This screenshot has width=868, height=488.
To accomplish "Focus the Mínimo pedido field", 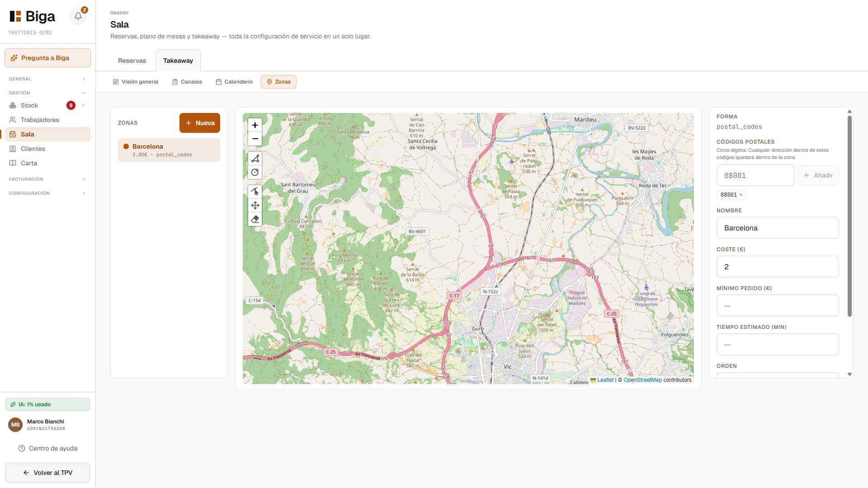I will [x=778, y=305].
